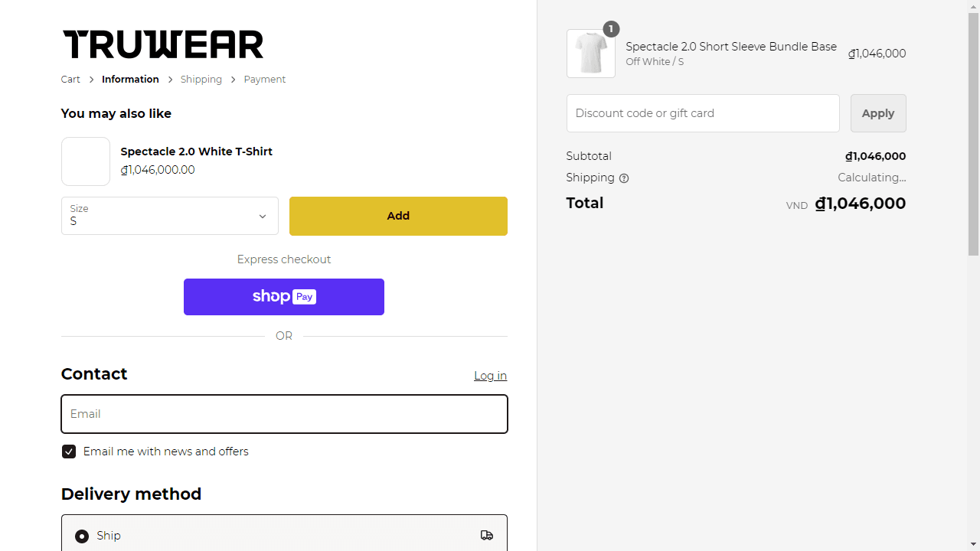Select Information breadcrumb step

click(x=130, y=80)
